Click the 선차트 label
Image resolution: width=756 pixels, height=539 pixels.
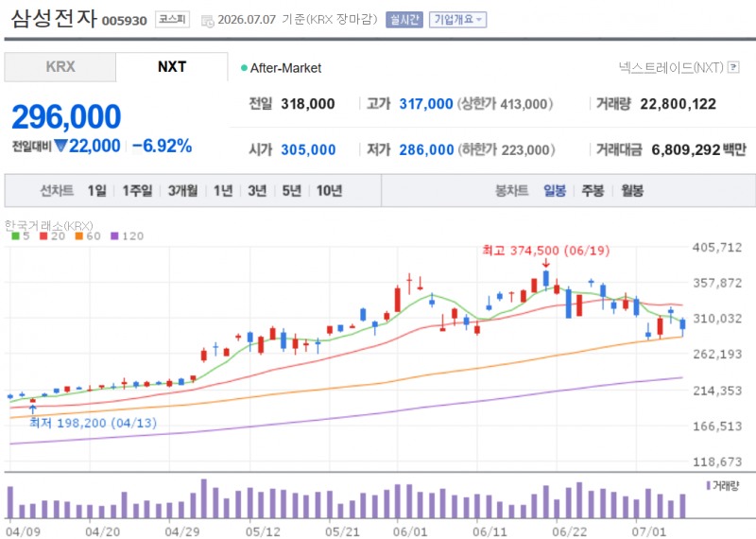[x=57, y=191]
